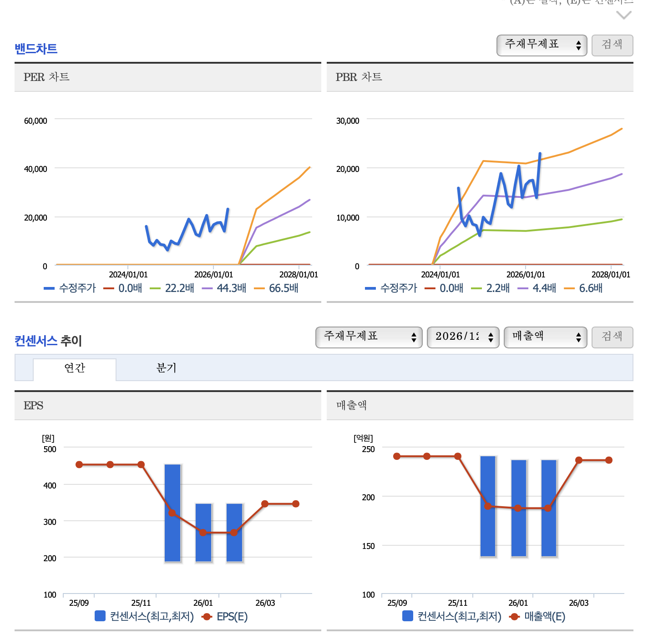This screenshot has width=648, height=644.
Task: Click the 밴드차트 section heading
Action: click(x=36, y=48)
